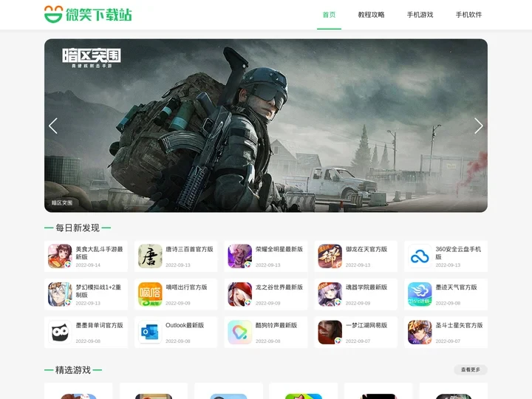Click 一梦江湖网易版 title link
The width and height of the screenshot is (532, 399).
coord(366,325)
